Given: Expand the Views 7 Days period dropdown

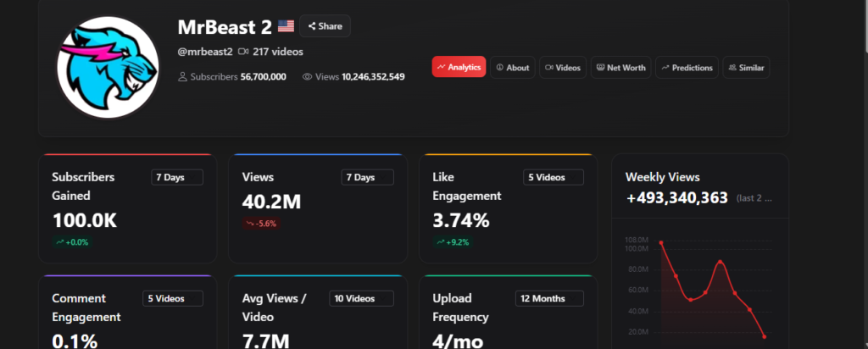Looking at the screenshot, I should [368, 177].
